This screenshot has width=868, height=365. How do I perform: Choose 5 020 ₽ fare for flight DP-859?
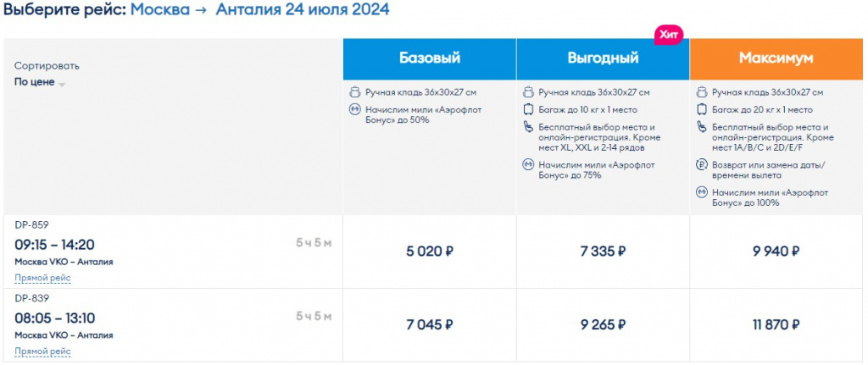point(430,252)
